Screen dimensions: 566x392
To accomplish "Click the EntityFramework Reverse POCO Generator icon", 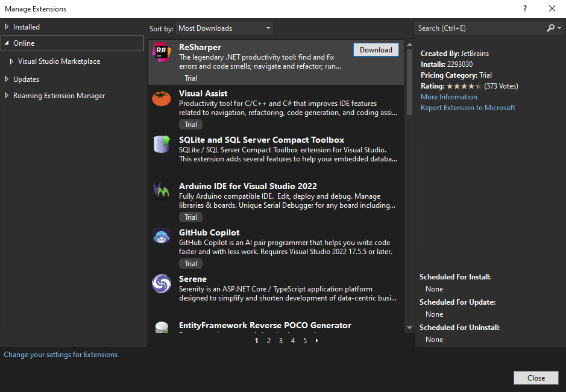I will (x=162, y=327).
